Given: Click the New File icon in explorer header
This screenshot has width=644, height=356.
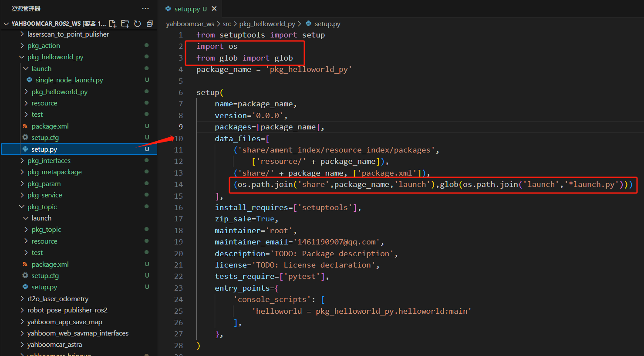Looking at the screenshot, I should coord(113,24).
